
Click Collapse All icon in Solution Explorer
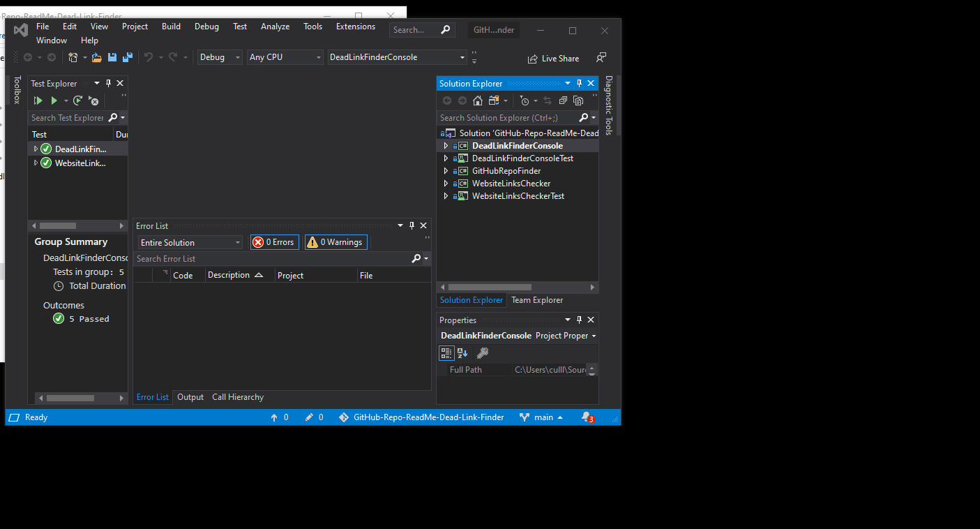point(563,100)
